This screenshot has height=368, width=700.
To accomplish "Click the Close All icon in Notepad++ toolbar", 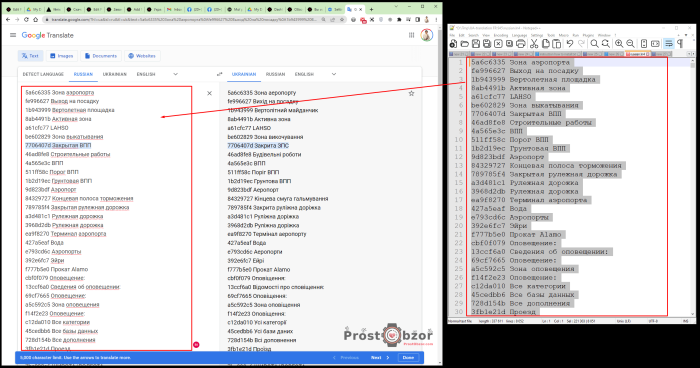I will 509,43.
